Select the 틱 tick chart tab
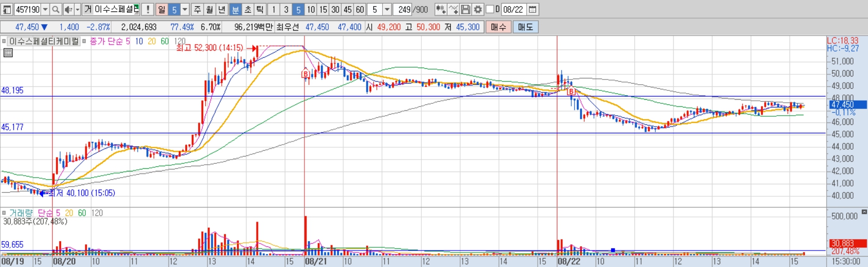868x267 pixels. coord(260,9)
